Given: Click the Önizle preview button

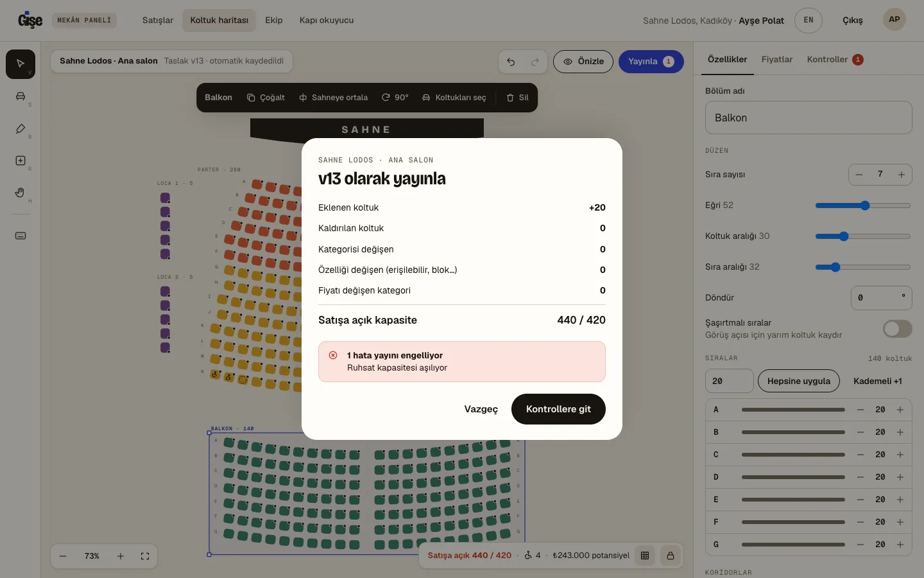Looking at the screenshot, I should point(583,62).
